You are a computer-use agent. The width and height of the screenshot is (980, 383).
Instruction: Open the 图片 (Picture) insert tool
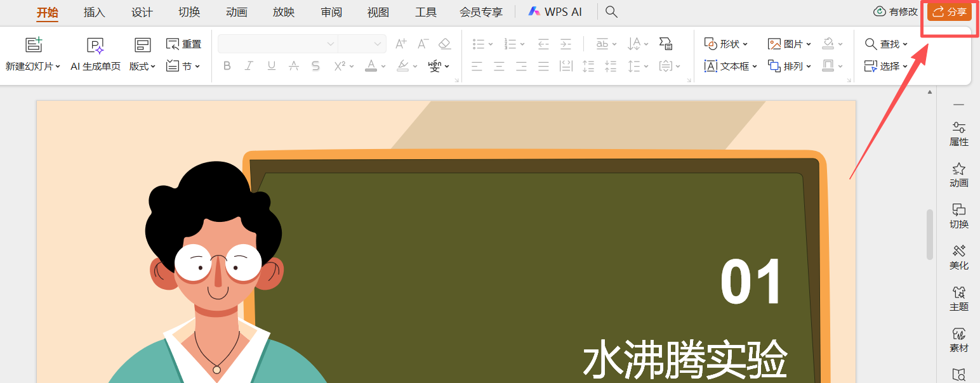(787, 43)
